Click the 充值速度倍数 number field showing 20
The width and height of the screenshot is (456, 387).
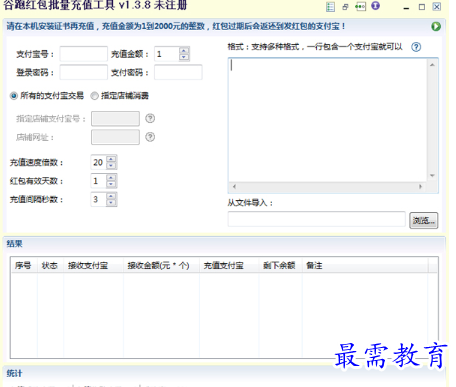tap(99, 162)
